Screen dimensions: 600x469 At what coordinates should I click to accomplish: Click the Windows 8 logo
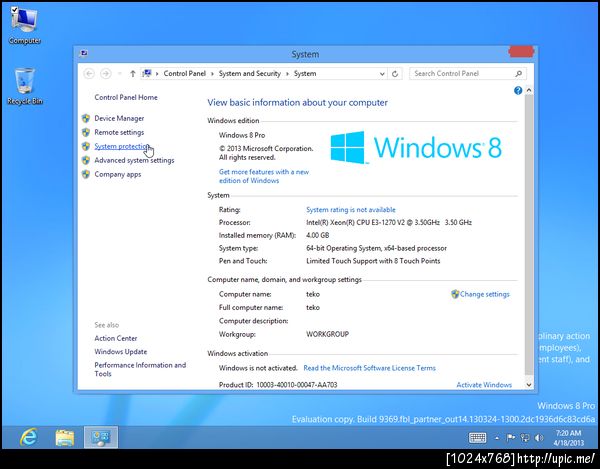pyautogui.click(x=416, y=147)
